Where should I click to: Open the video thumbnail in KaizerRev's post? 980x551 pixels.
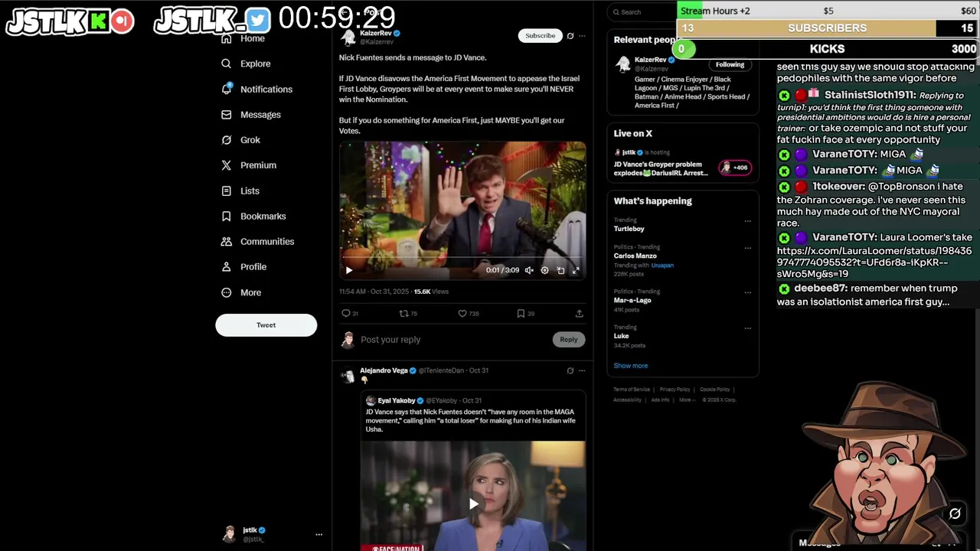click(x=462, y=210)
